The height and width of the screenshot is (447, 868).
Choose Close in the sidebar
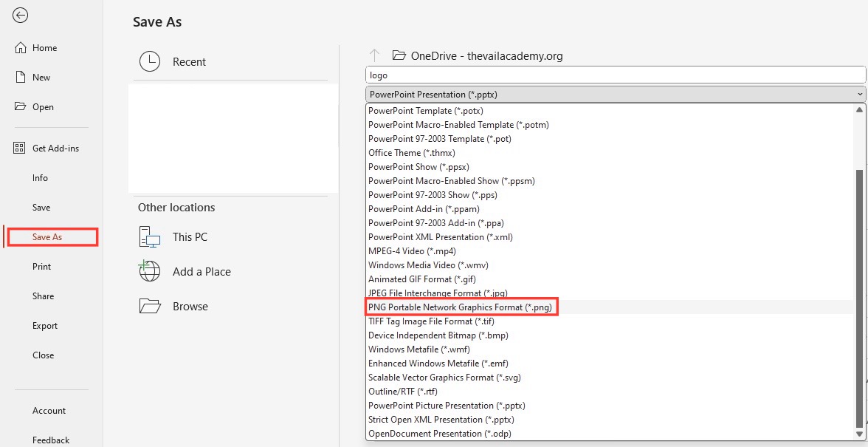(x=43, y=355)
